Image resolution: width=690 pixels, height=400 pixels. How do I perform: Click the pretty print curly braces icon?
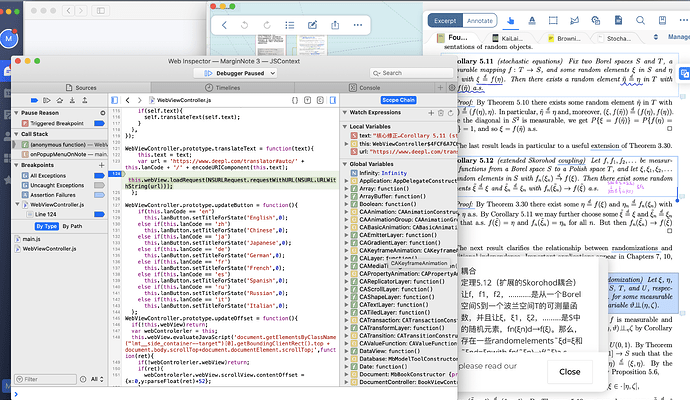(295, 100)
